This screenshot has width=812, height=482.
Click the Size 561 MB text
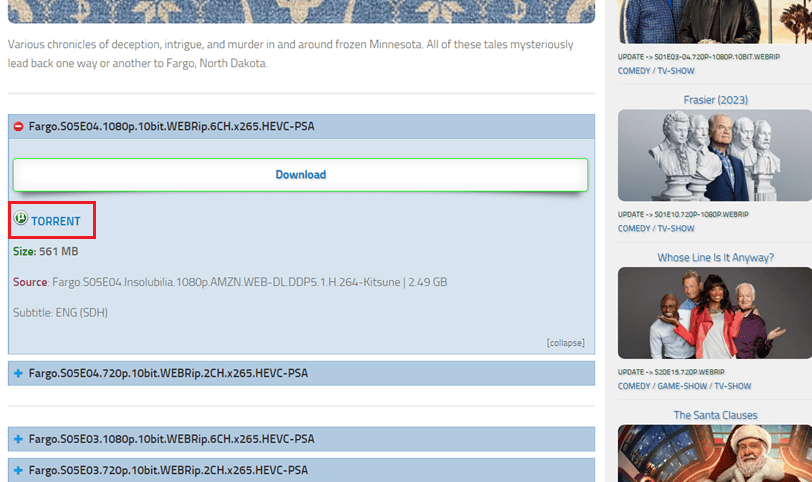coord(46,252)
